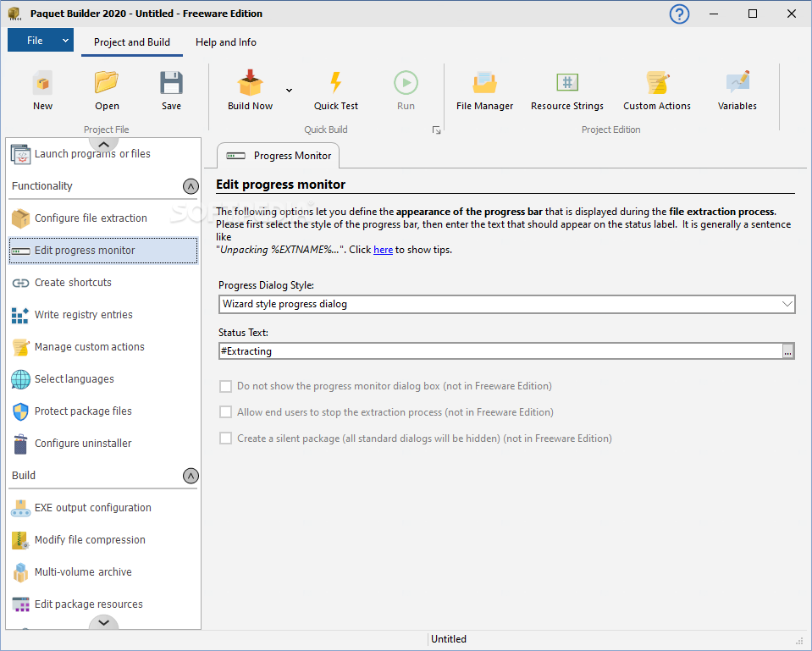The height and width of the screenshot is (651, 812).
Task: Open Protect package files page
Action: click(x=102, y=411)
